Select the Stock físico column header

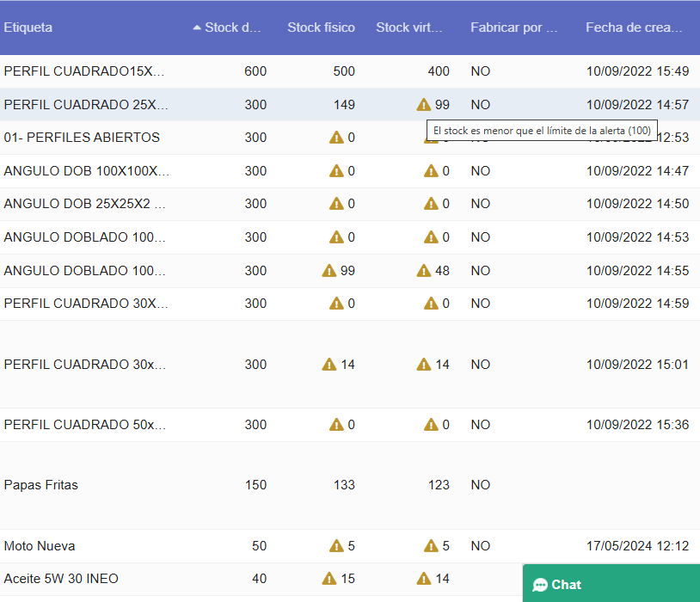pos(321,27)
